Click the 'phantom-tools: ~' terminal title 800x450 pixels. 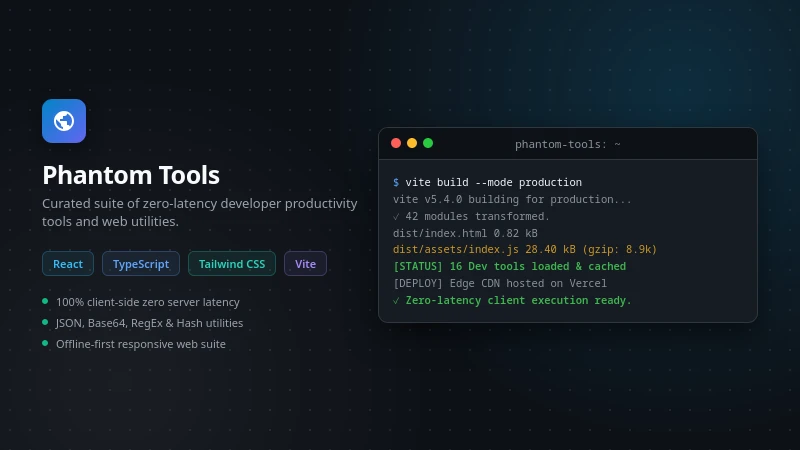(567, 144)
